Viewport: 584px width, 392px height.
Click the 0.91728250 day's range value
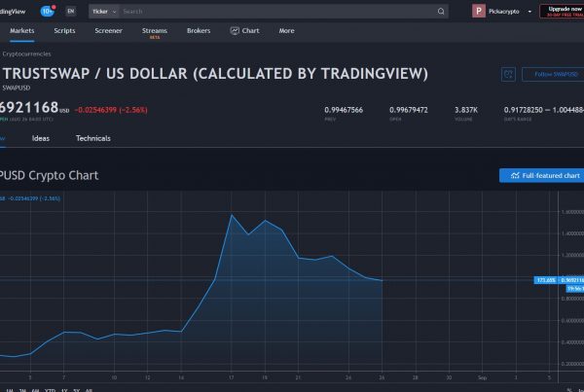[524, 110]
